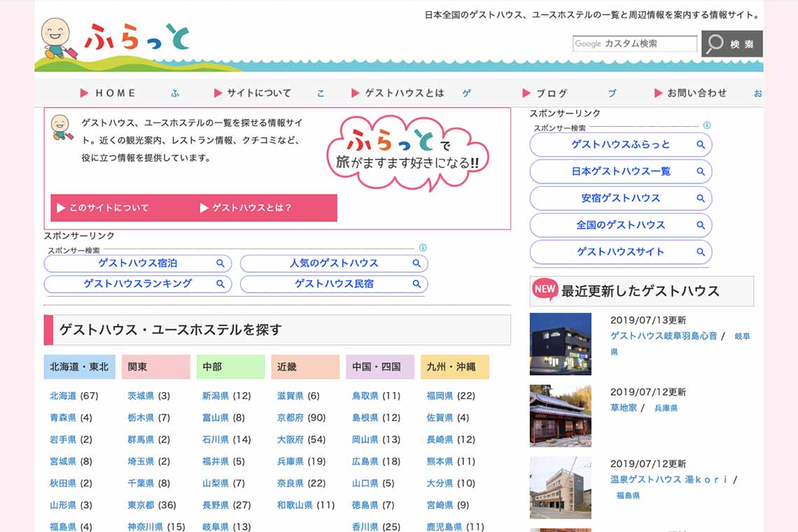798x532 pixels.
Task: Click the search icon on the ゲストハウスランキング button
Action: point(221,284)
